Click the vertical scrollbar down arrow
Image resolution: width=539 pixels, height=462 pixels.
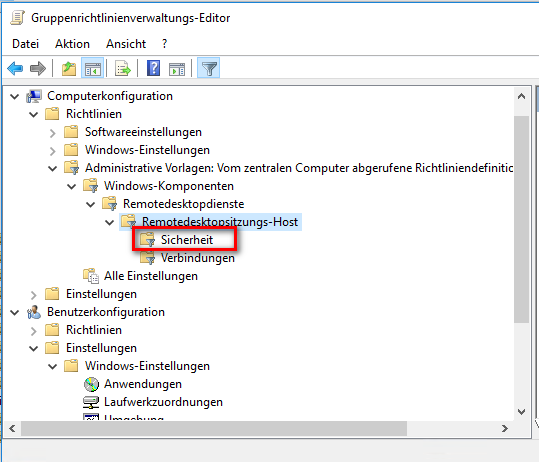click(x=521, y=411)
